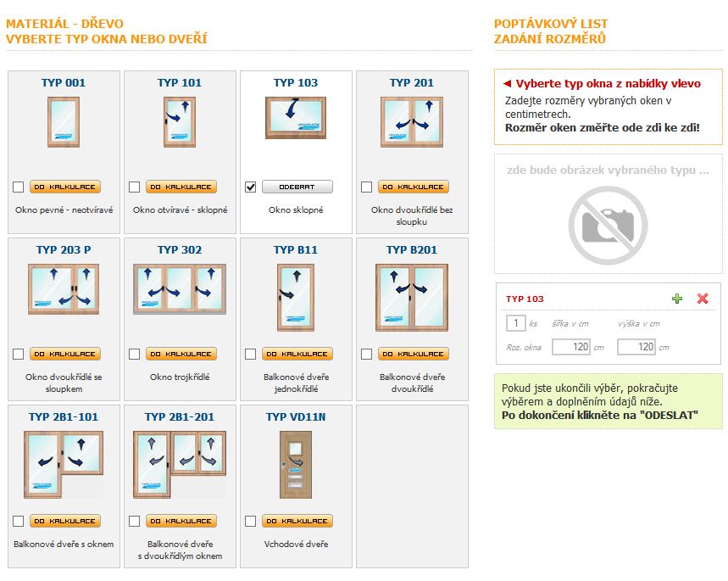The width and height of the screenshot is (728, 581).
Task: Click DO KALKULACE button for TYP 001
Action: tap(64, 187)
